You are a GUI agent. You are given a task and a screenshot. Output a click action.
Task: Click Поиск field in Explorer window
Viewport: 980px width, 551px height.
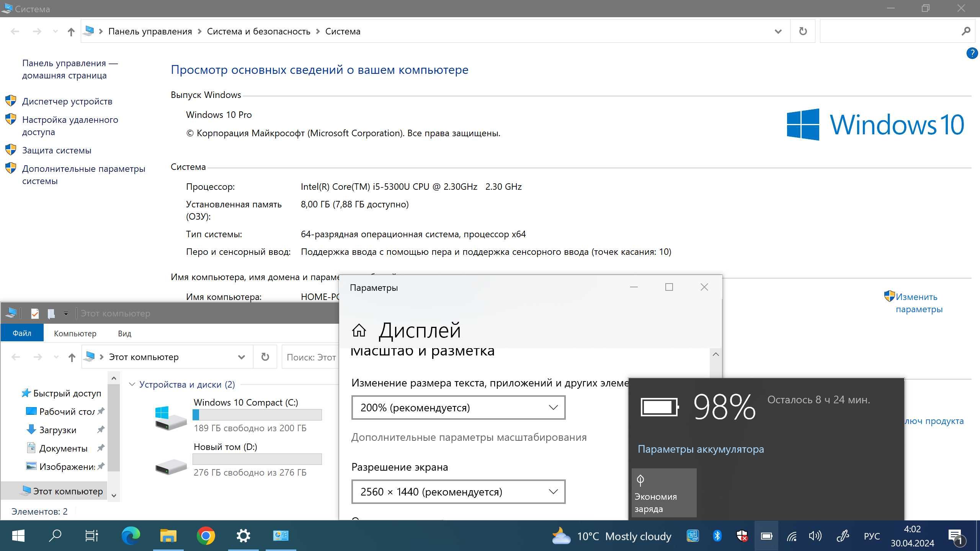pyautogui.click(x=311, y=357)
